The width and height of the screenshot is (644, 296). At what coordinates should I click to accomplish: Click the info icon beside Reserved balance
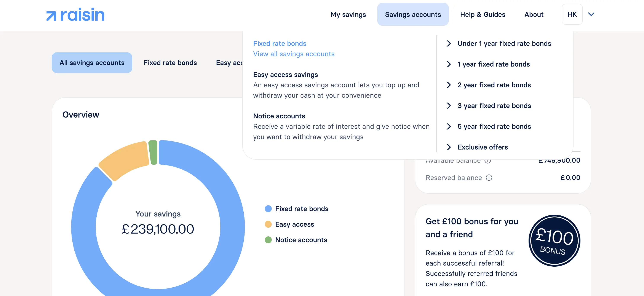pyautogui.click(x=489, y=178)
